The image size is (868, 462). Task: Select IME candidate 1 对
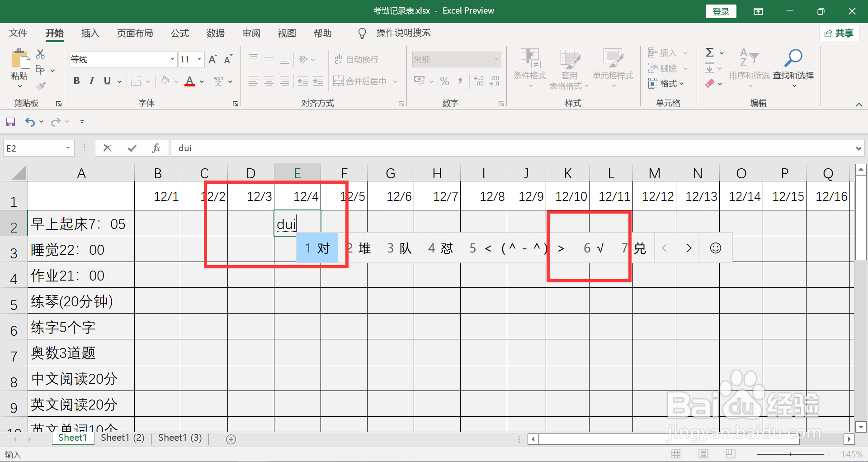[x=317, y=248]
